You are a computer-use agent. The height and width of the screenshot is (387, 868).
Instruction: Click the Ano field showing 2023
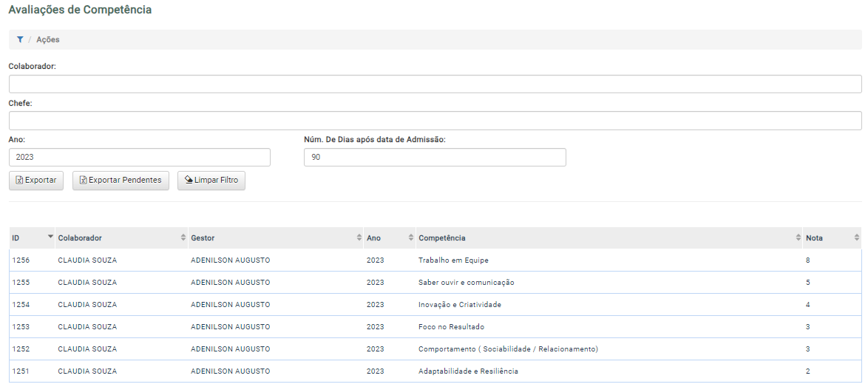pos(140,157)
